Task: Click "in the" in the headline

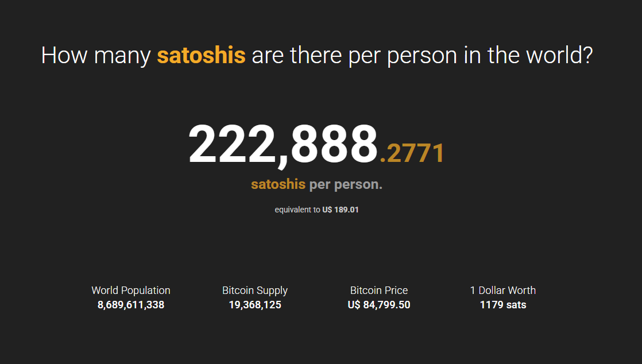Action: [492, 55]
